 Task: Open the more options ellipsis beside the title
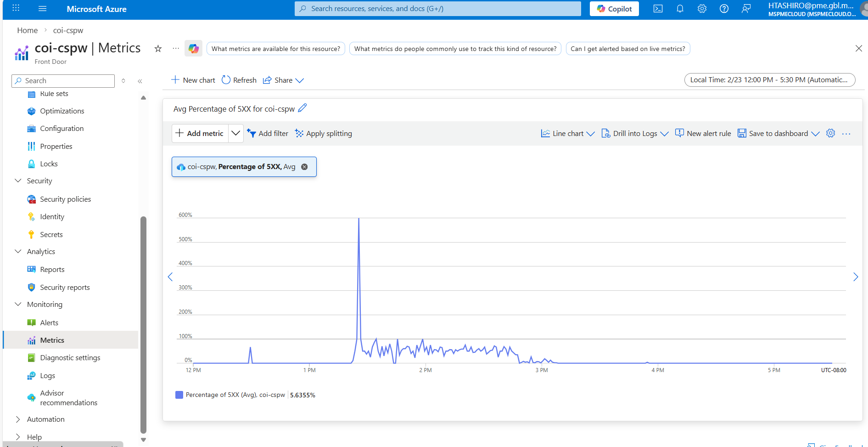(176, 48)
